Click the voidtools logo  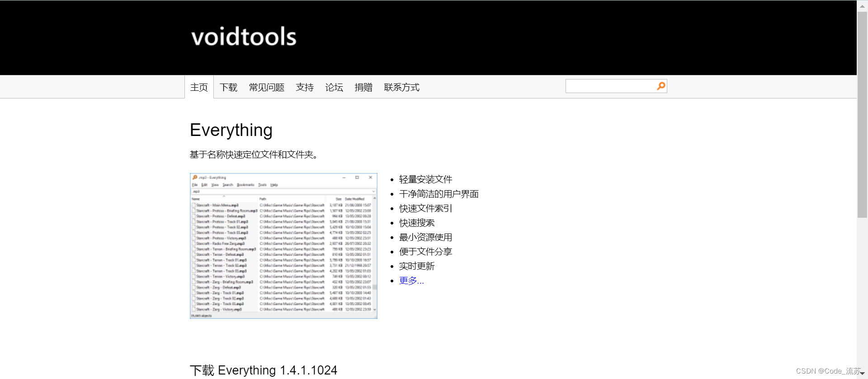pyautogui.click(x=244, y=37)
